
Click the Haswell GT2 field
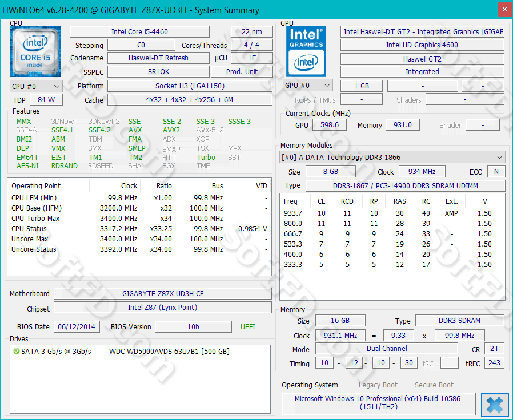click(422, 59)
